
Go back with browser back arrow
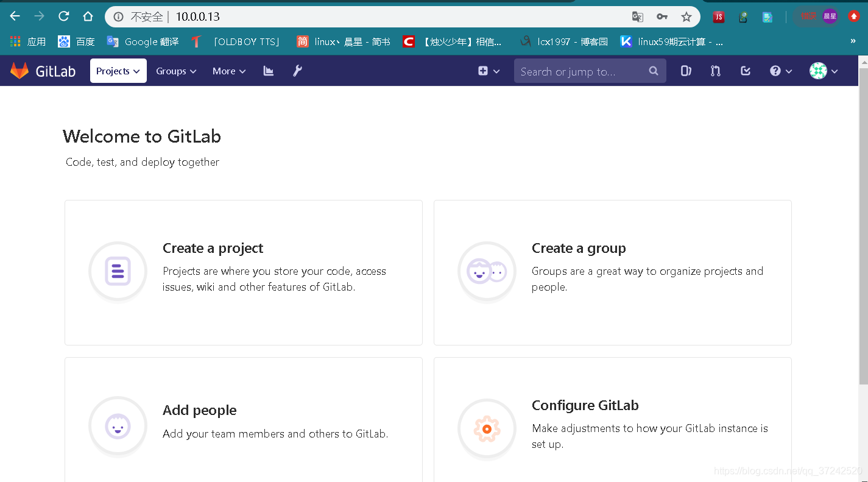pyautogui.click(x=15, y=16)
